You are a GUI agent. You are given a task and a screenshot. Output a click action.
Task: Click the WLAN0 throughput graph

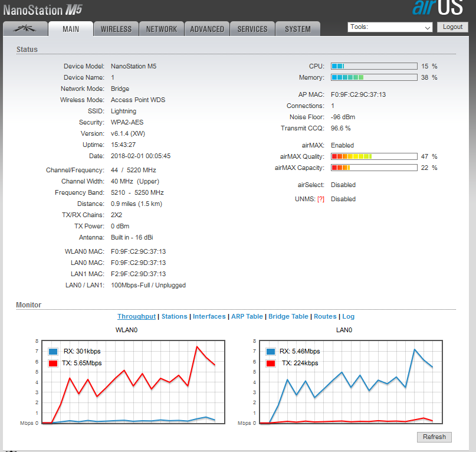pos(133,382)
